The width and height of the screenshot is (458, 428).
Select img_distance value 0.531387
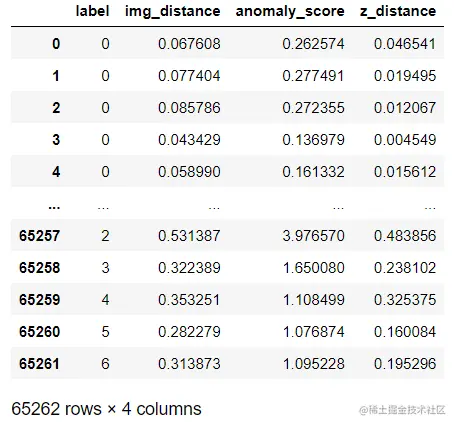click(x=189, y=236)
